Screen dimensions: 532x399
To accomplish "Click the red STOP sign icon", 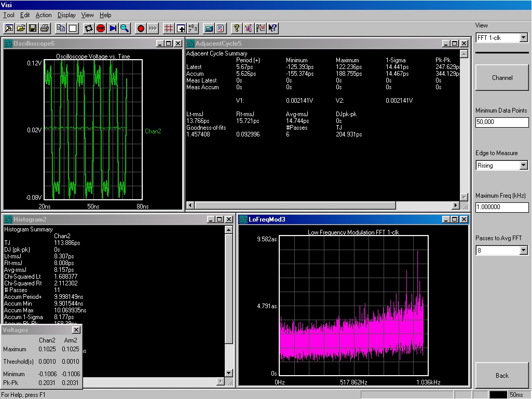I will click(x=101, y=28).
